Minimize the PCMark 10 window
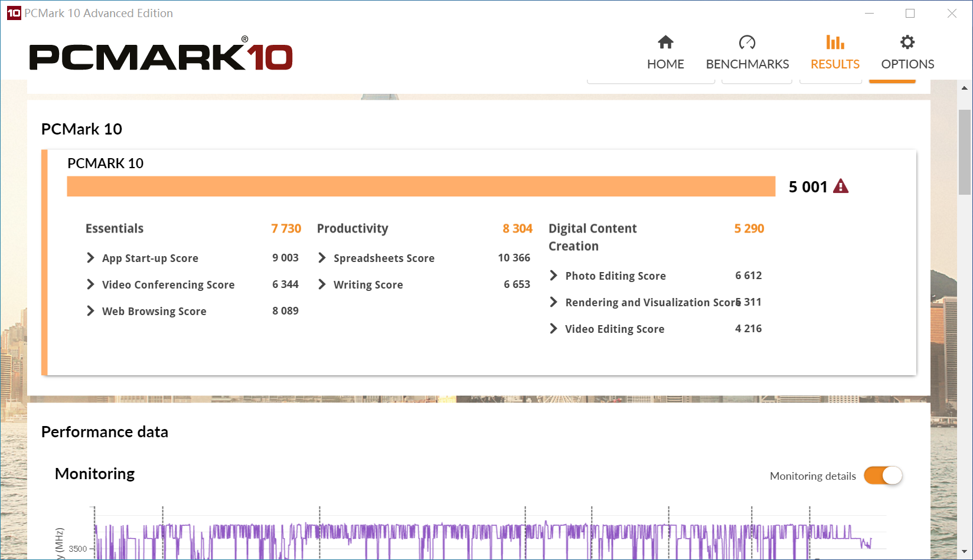The width and height of the screenshot is (973, 560). pyautogui.click(x=869, y=13)
